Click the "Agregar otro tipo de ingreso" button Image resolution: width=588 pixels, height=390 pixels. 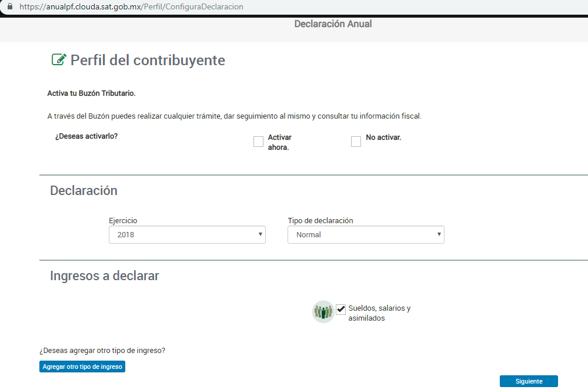(82, 366)
